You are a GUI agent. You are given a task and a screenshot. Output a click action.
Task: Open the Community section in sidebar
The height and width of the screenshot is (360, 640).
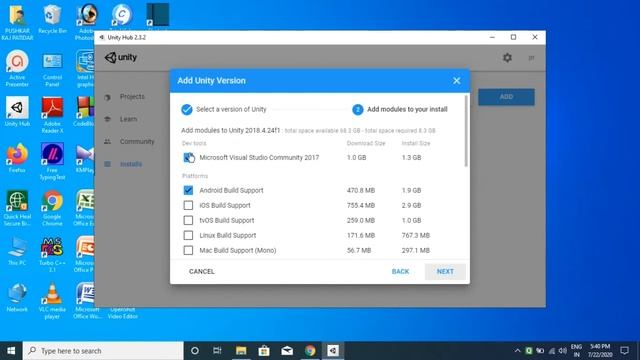137,142
